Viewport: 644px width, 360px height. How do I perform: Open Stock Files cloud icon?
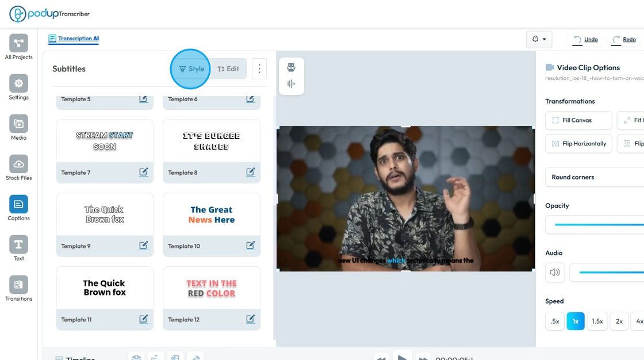tap(18, 164)
